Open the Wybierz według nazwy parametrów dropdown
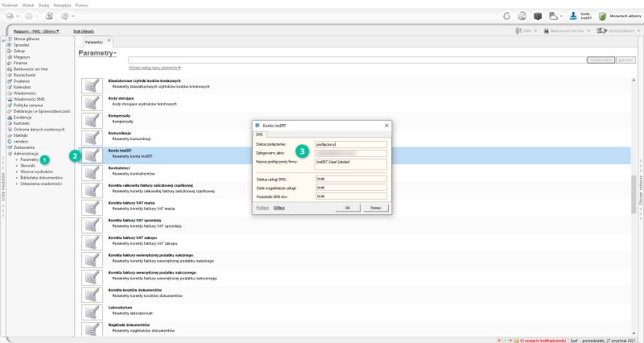 (155, 68)
